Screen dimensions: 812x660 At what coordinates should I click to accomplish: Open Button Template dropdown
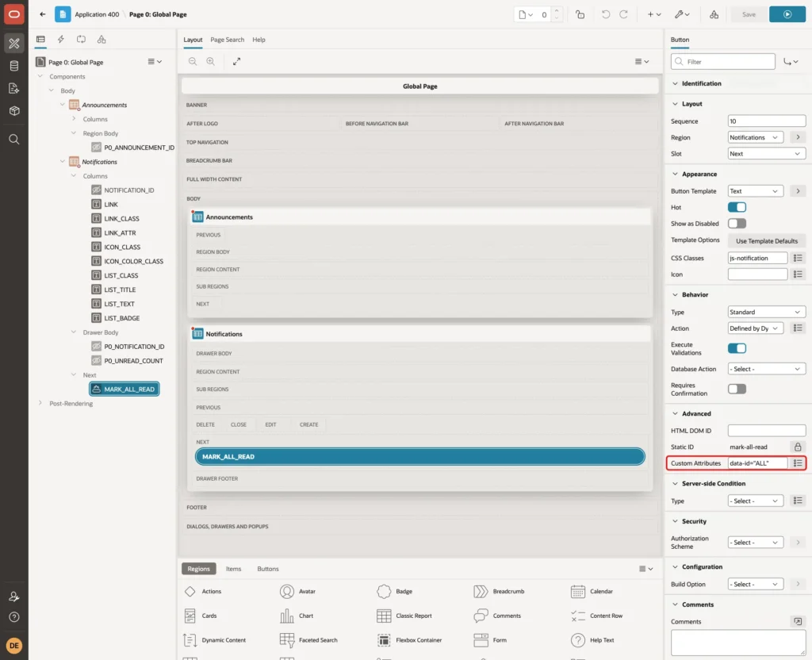pos(756,190)
